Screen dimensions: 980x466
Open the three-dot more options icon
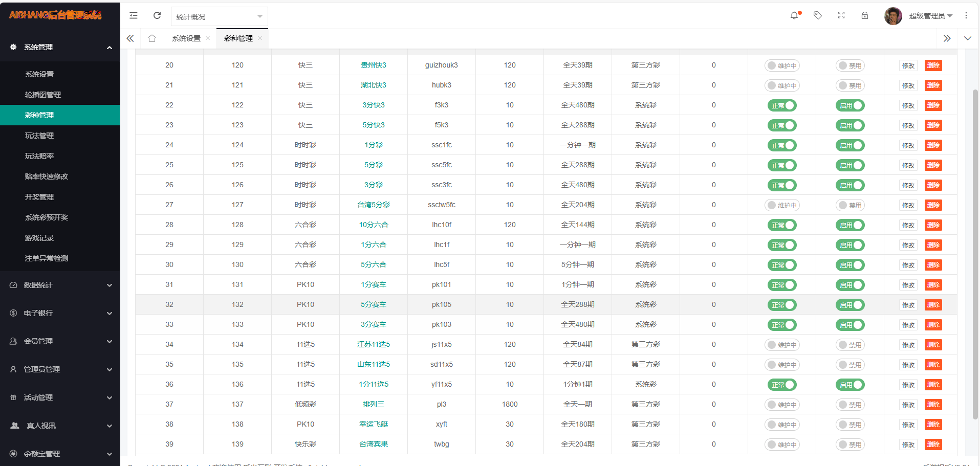click(966, 15)
